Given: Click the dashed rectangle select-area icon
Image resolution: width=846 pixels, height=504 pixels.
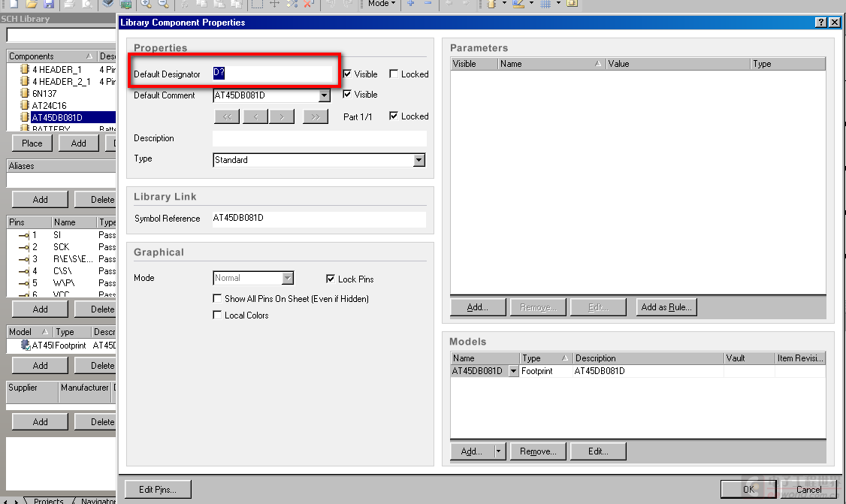Looking at the screenshot, I should coord(257,3).
